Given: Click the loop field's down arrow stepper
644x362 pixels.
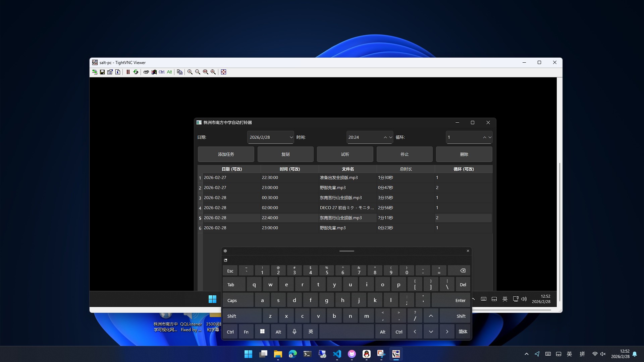Looking at the screenshot, I should pos(490,137).
